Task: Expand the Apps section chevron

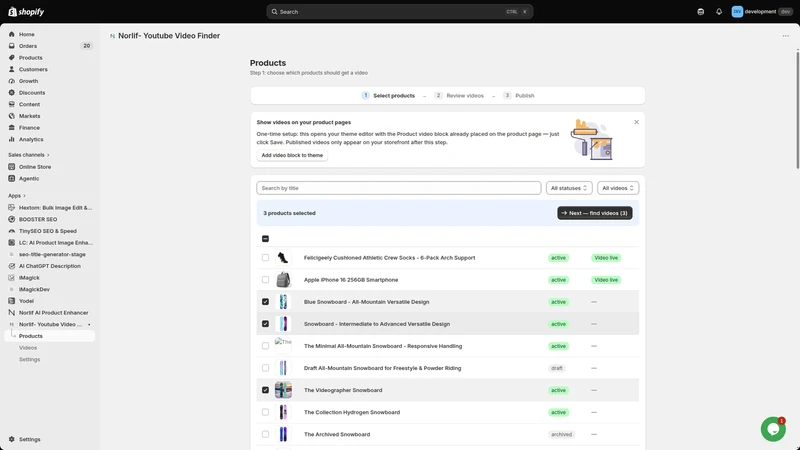Action: click(x=24, y=196)
